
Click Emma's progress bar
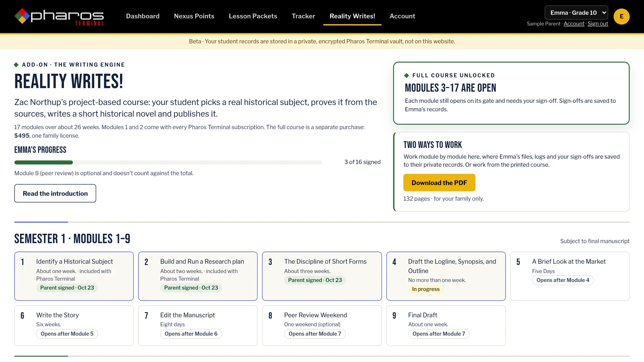click(x=168, y=162)
